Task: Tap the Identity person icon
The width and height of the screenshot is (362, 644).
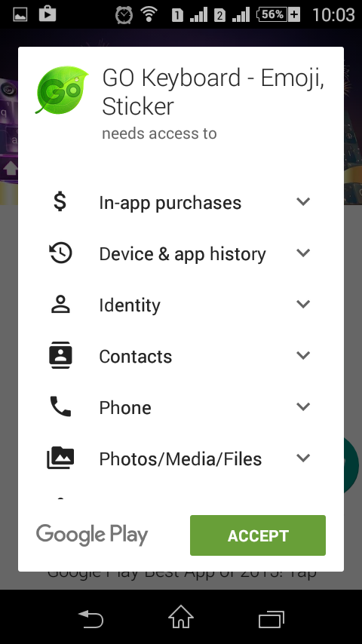Action: pyautogui.click(x=60, y=305)
